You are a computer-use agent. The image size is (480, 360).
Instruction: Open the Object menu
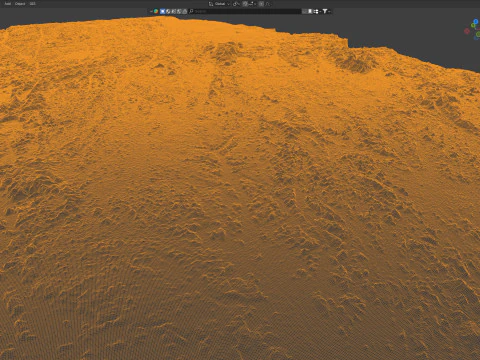[20, 4]
